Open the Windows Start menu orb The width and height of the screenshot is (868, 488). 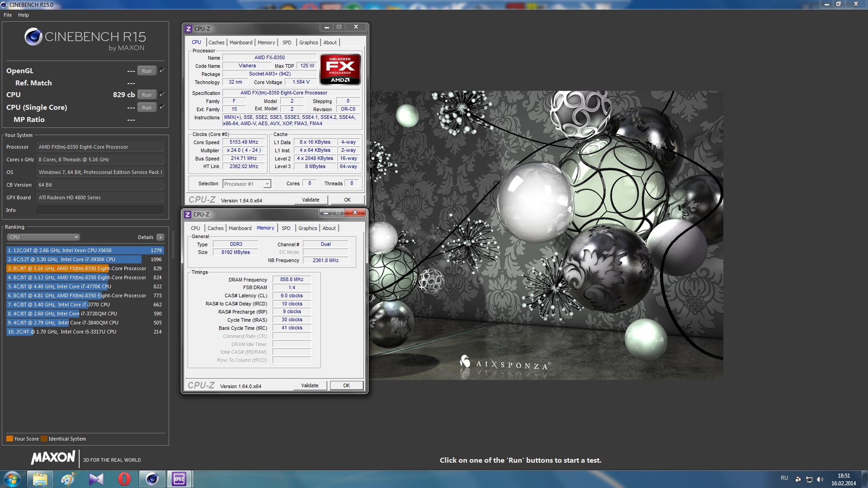pos(12,479)
